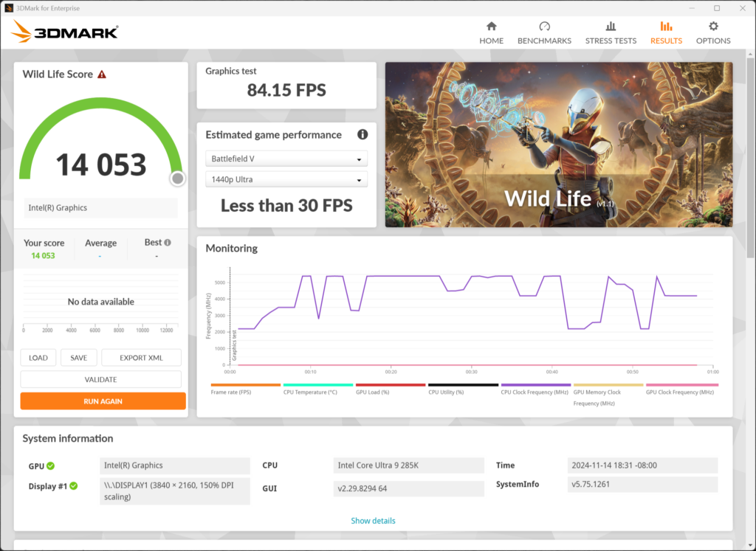Open the Home screen via house icon
Screen dimensions: 756x551
[x=491, y=32]
